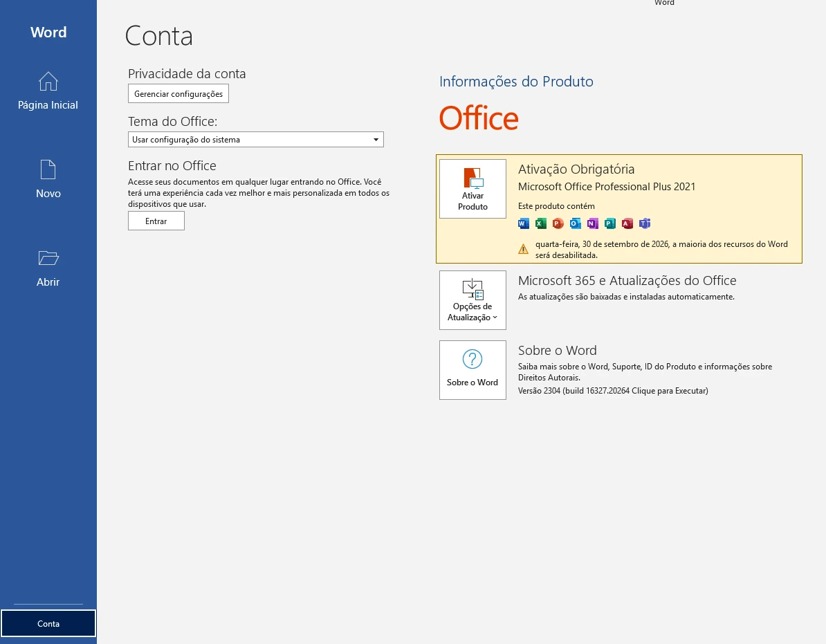This screenshot has height=644, width=826.
Task: Click the Excel app icon in product list
Action: pos(540,223)
